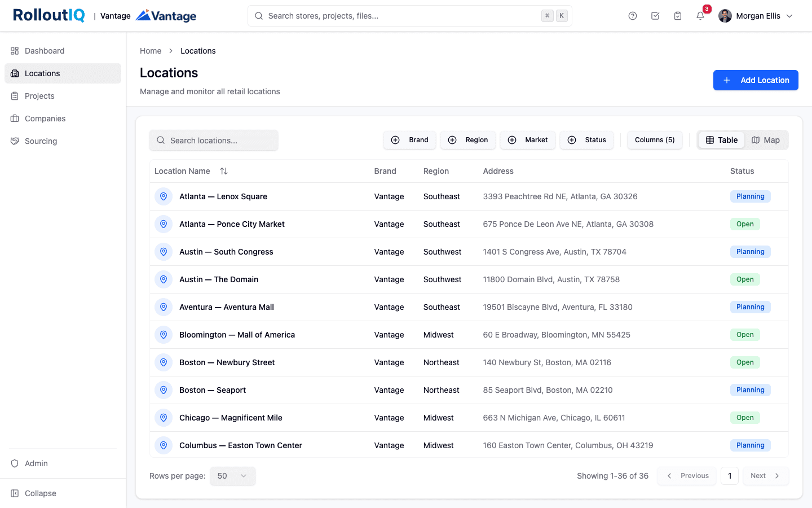Click the Address column header

point(498,171)
